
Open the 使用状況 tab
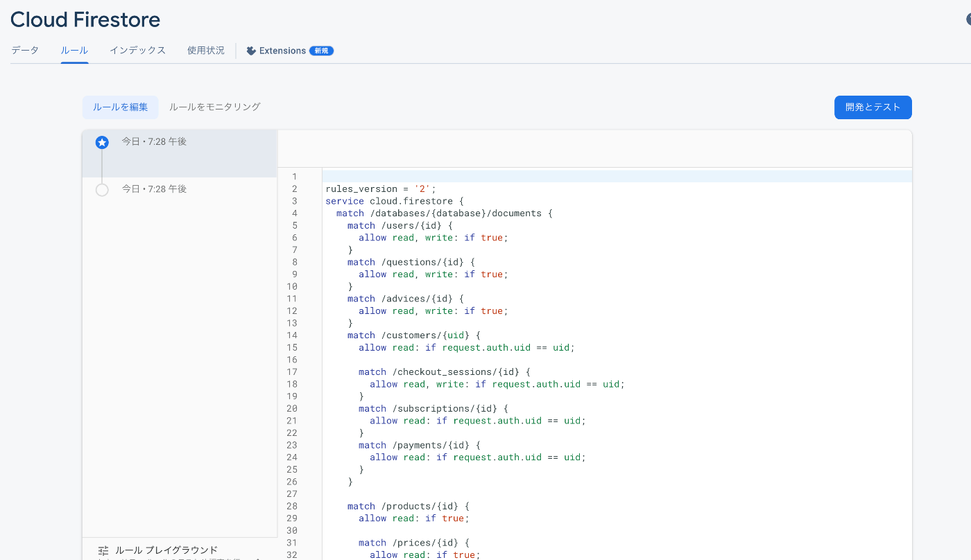[x=206, y=51]
